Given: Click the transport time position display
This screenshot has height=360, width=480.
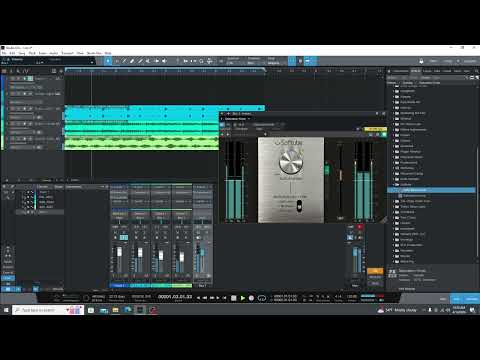Looking at the screenshot, I should pos(175,297).
